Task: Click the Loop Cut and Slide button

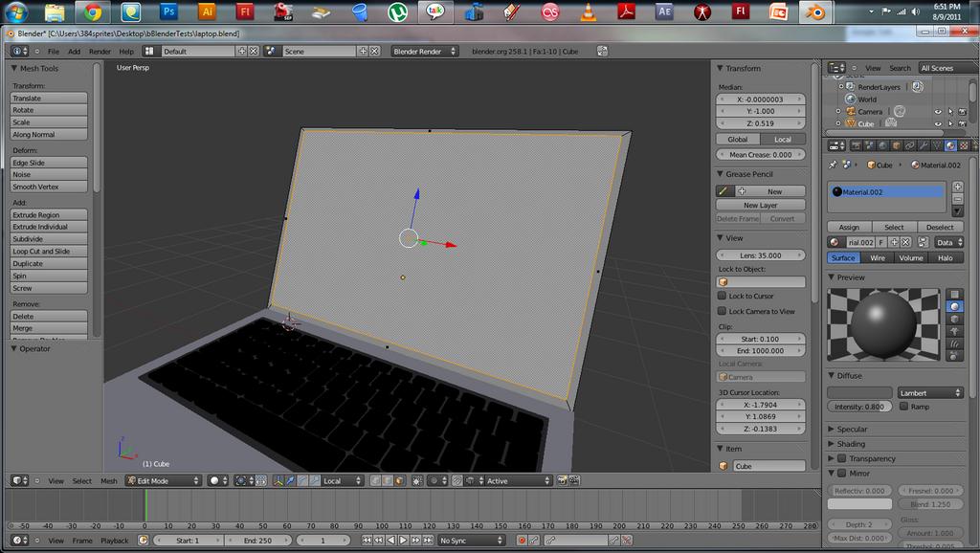Action: 49,252
